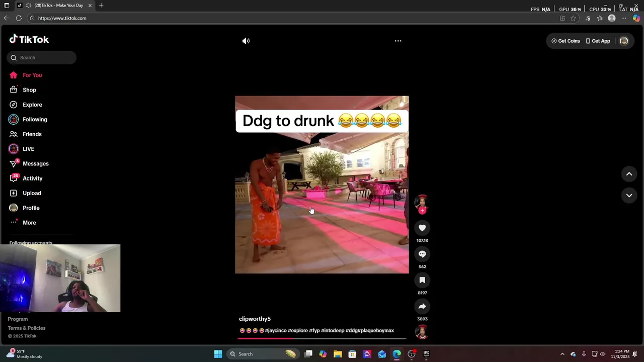The height and width of the screenshot is (362, 644).
Task: Open the account avatar menu
Action: tap(624, 41)
